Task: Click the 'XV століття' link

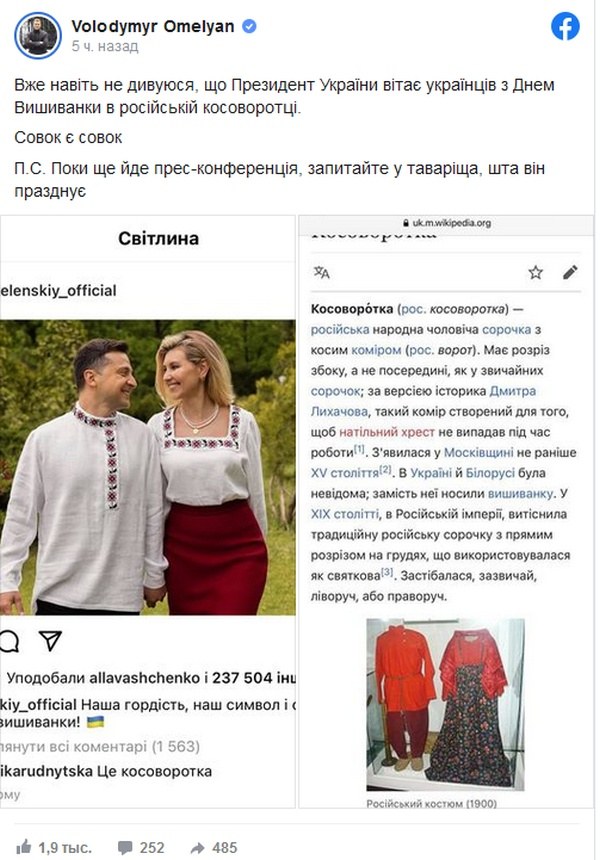Action: [x=345, y=473]
